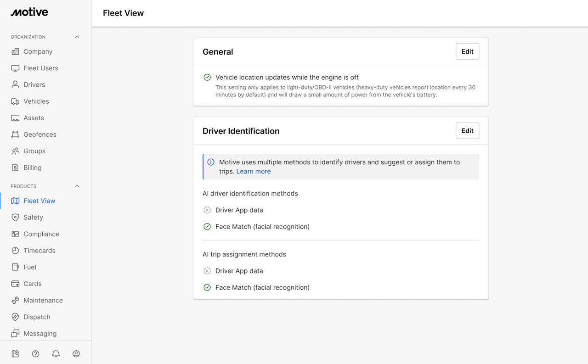
Task: Click the Maintenance wrench icon
Action: (x=15, y=301)
